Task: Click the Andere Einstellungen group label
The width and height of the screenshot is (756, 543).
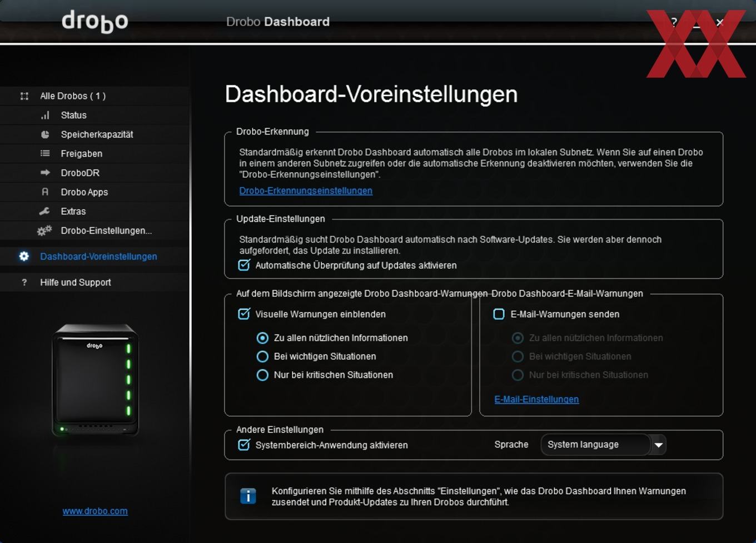Action: pos(280,430)
